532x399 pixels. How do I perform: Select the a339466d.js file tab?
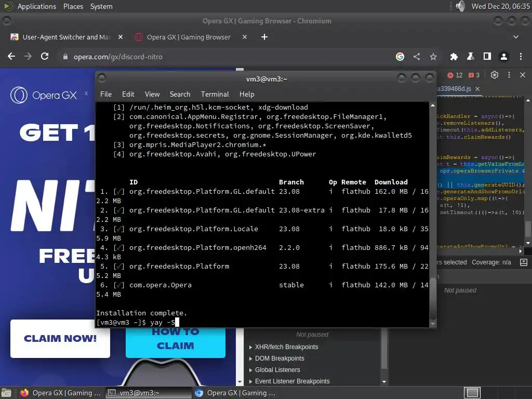pos(454,89)
